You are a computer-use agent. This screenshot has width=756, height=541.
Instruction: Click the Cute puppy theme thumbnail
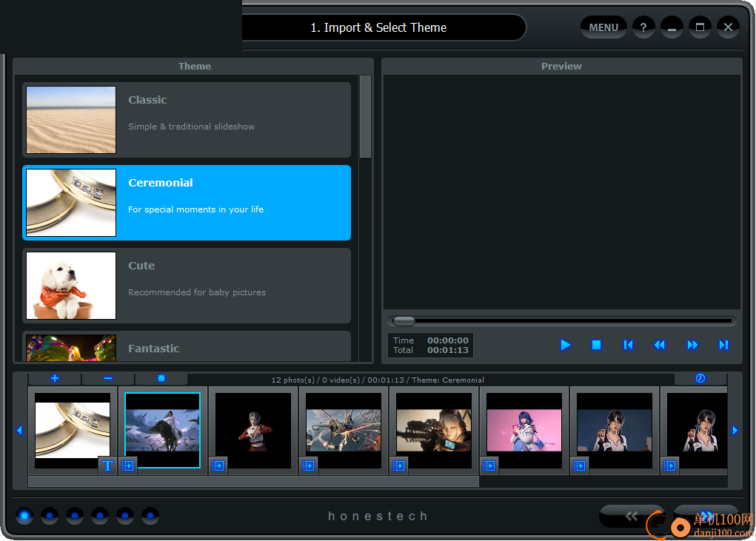coord(71,286)
